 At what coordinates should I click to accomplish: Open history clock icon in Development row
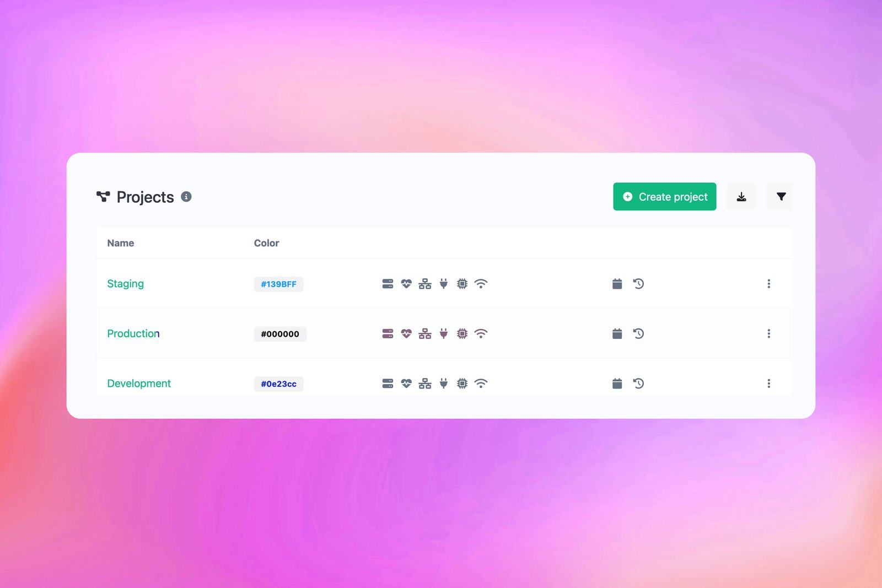coord(638,384)
